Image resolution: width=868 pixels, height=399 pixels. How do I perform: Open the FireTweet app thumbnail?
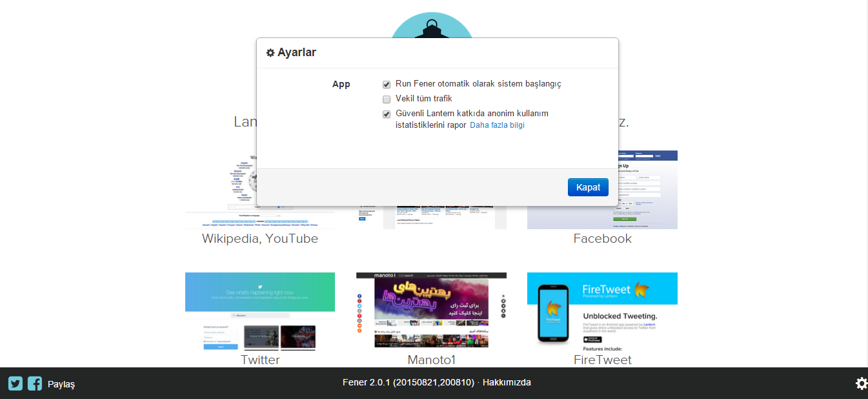click(x=602, y=311)
